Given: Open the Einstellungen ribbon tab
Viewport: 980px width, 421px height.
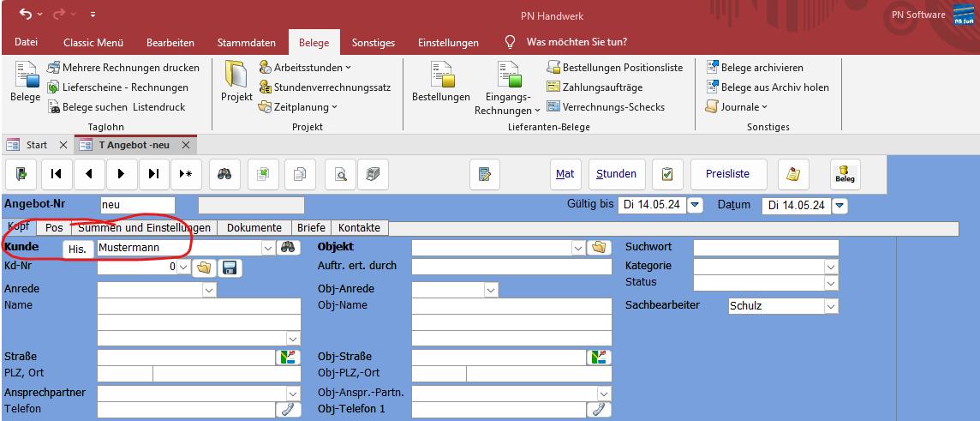Looking at the screenshot, I should coord(448,43).
